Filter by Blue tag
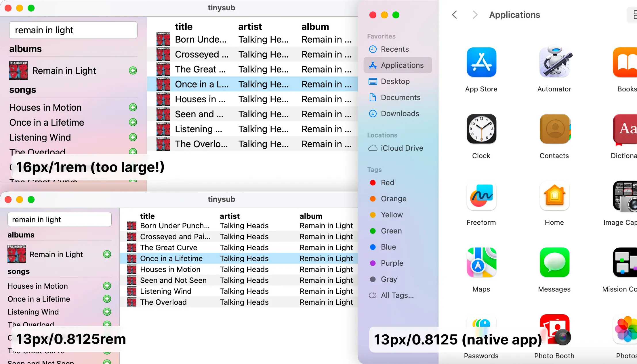The width and height of the screenshot is (637, 364). (x=398, y=247)
